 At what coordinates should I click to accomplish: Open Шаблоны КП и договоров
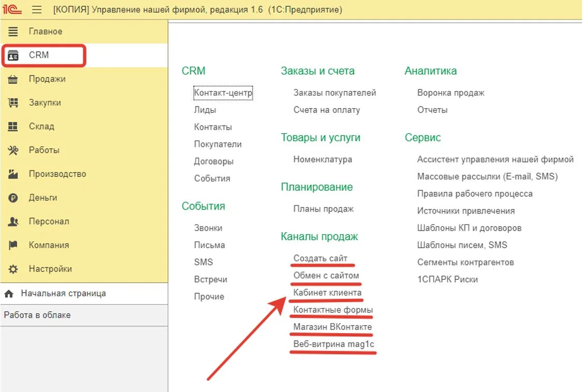pos(469,228)
